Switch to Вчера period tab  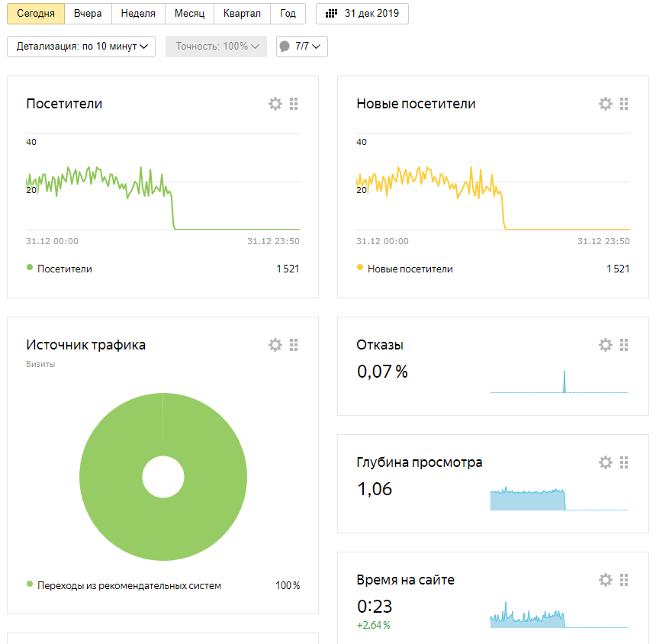88,14
